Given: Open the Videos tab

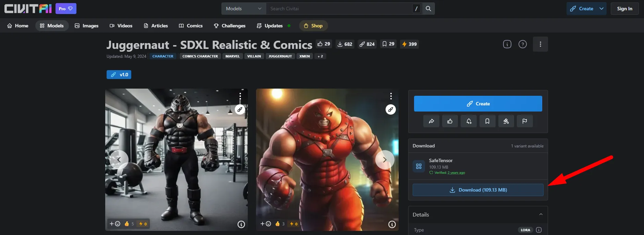Looking at the screenshot, I should (x=121, y=26).
